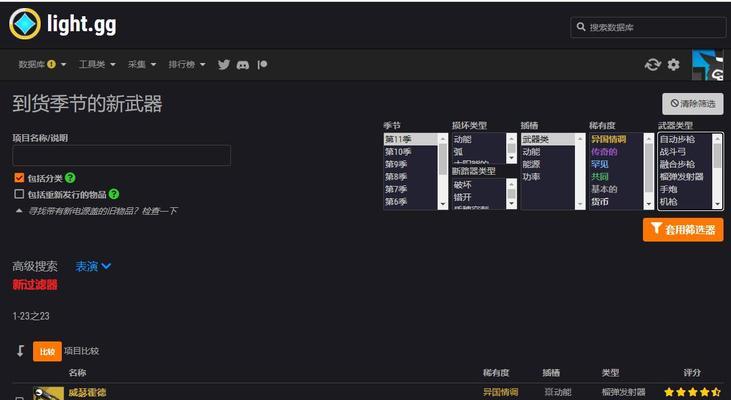This screenshot has height=400, width=731.
Task: Sort by the 稀有度 column header
Action: 497,373
